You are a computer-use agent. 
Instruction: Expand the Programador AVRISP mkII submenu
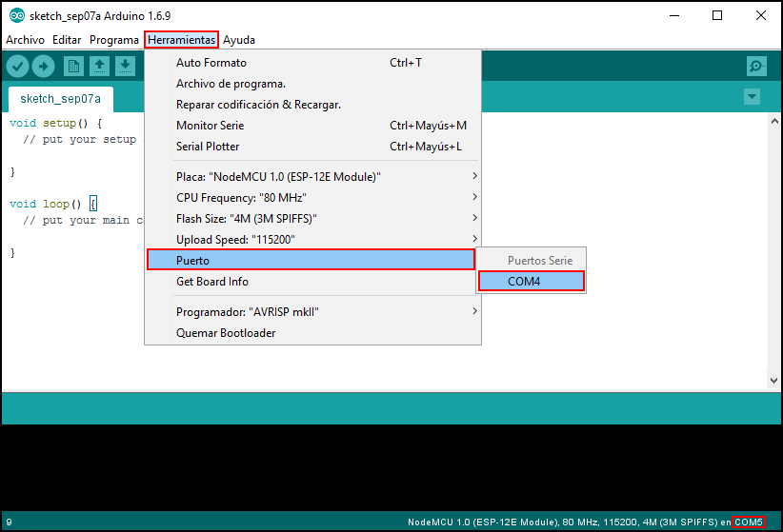click(x=312, y=312)
